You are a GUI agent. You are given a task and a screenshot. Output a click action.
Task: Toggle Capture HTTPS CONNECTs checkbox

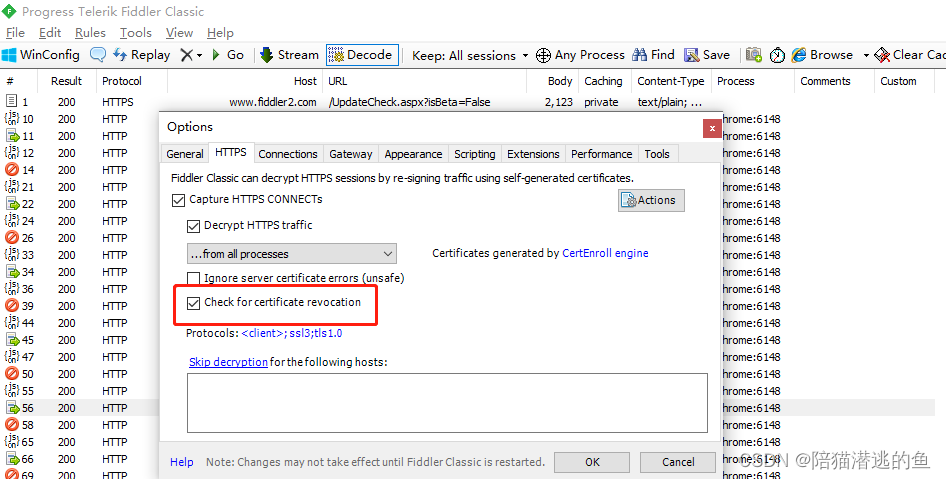pos(178,200)
